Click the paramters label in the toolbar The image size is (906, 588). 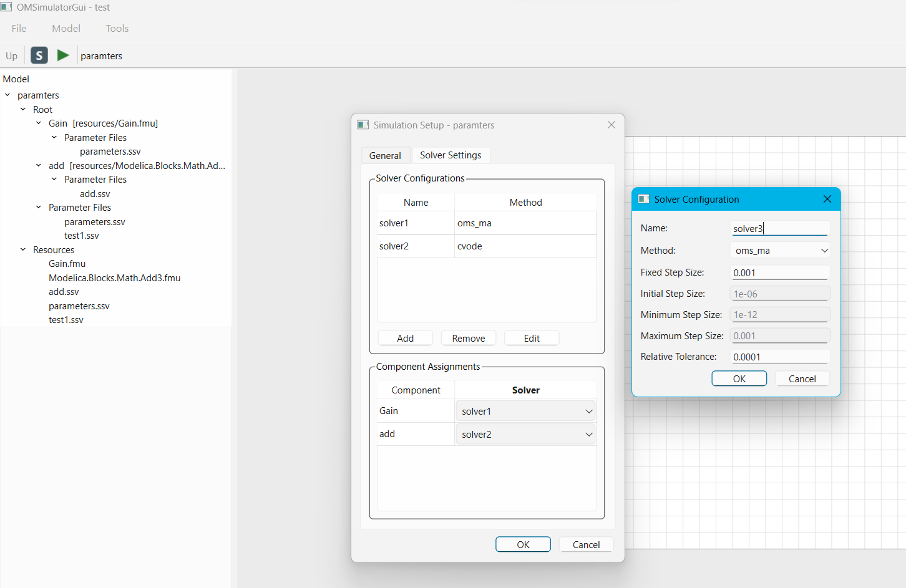[101, 56]
